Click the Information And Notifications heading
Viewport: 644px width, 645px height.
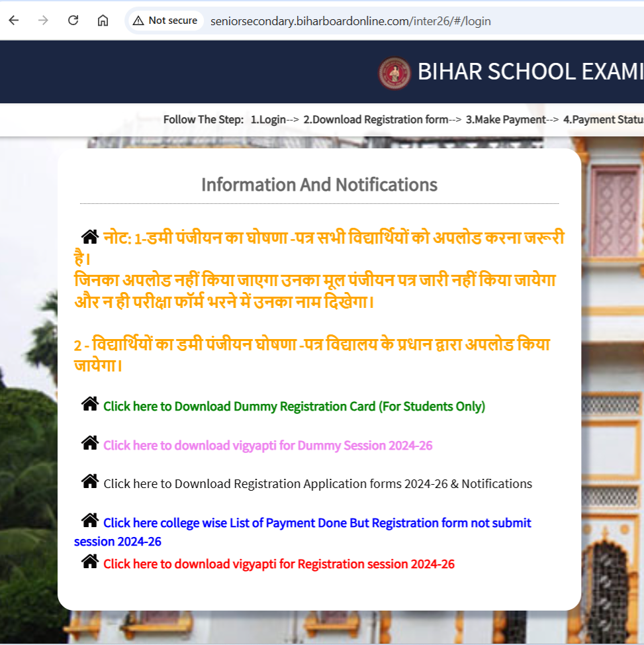point(319,185)
